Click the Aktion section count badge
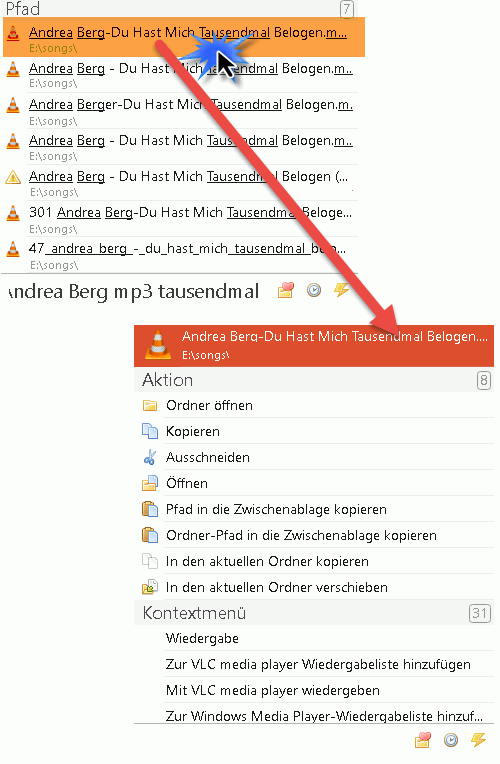 pyautogui.click(x=483, y=380)
